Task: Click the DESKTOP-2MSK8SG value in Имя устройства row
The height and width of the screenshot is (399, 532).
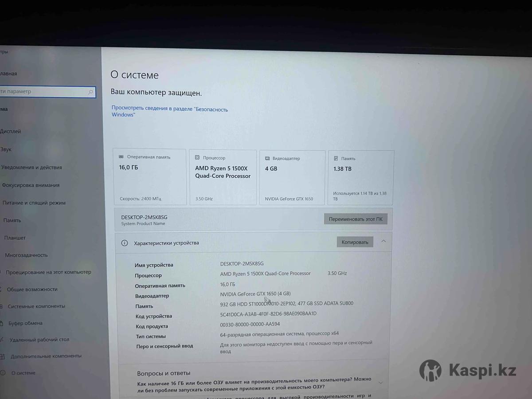Action: tap(242, 263)
